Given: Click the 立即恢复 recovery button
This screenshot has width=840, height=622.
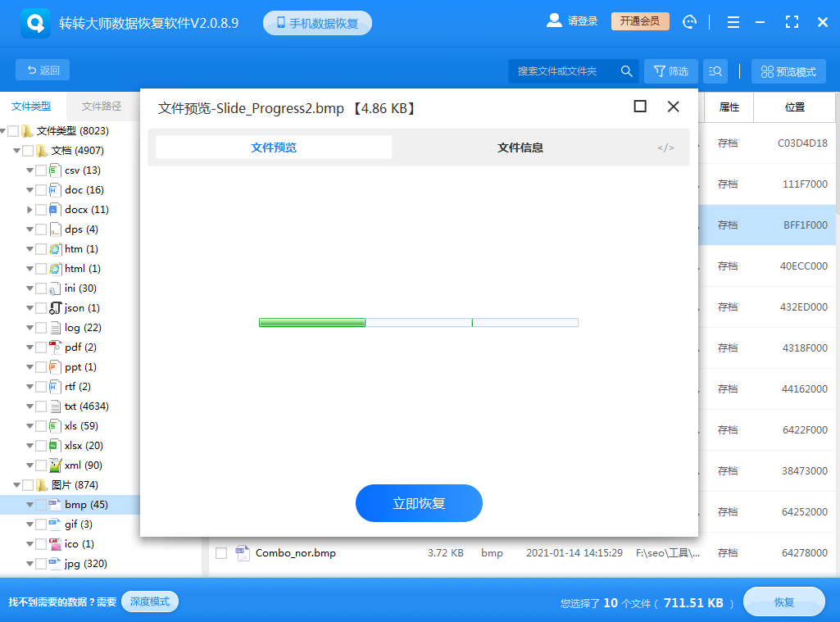Looking at the screenshot, I should pos(419,503).
